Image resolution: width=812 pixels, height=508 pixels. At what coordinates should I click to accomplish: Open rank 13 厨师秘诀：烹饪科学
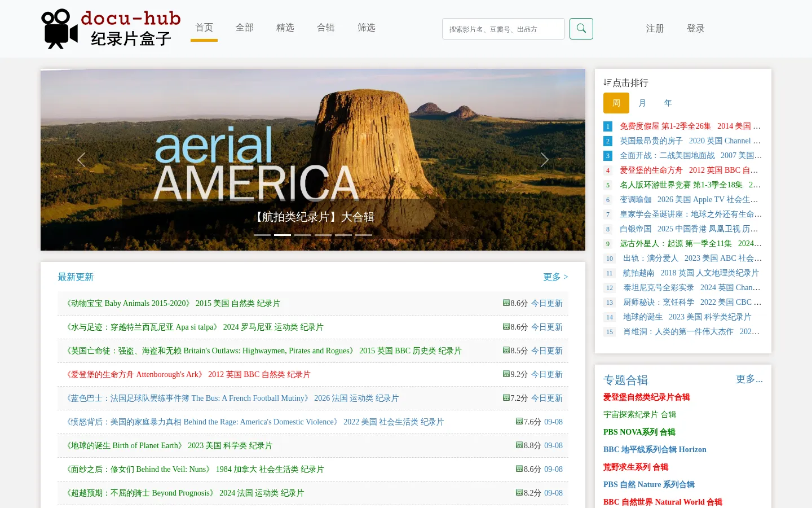pyautogui.click(x=692, y=303)
